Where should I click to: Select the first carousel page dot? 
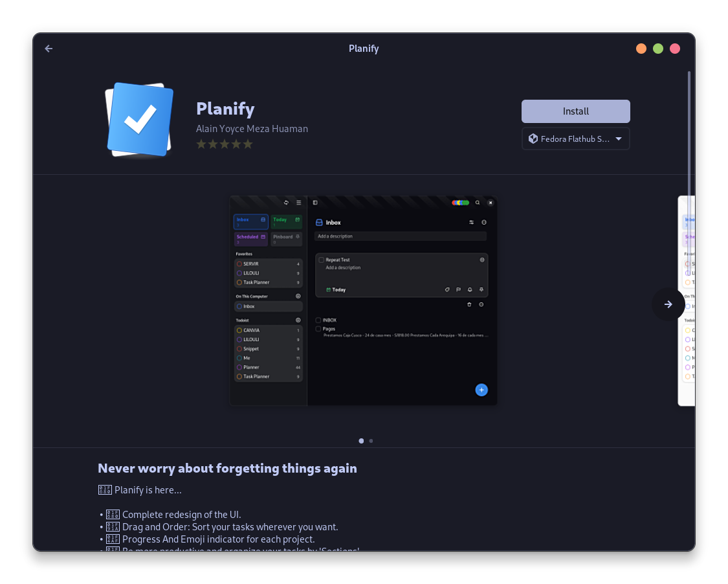pyautogui.click(x=361, y=441)
